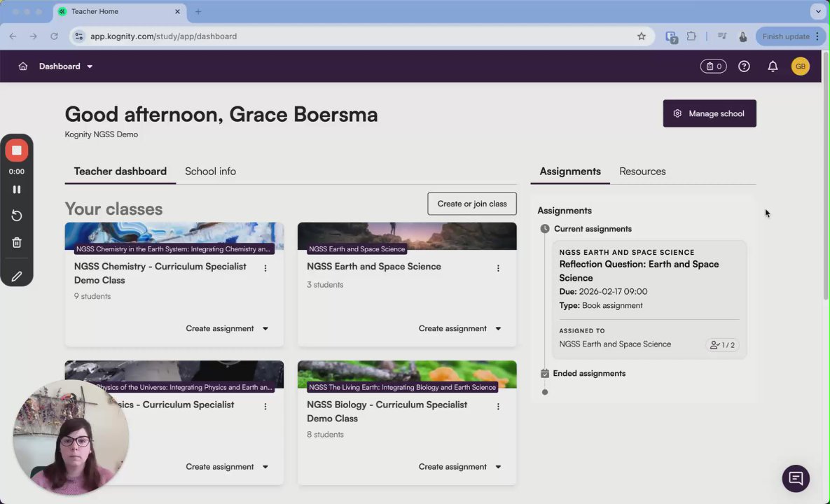This screenshot has height=504, width=830.
Task: Reload the page
Action: click(54, 36)
